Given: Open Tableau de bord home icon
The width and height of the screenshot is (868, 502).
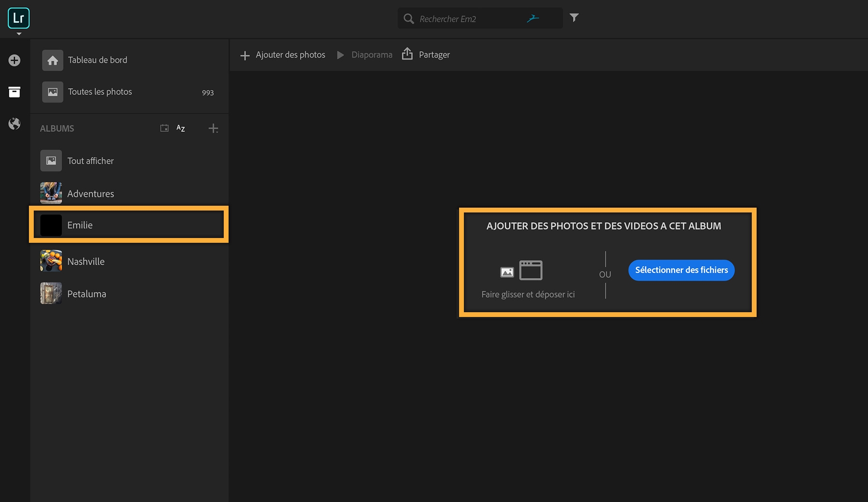Looking at the screenshot, I should pos(53,60).
